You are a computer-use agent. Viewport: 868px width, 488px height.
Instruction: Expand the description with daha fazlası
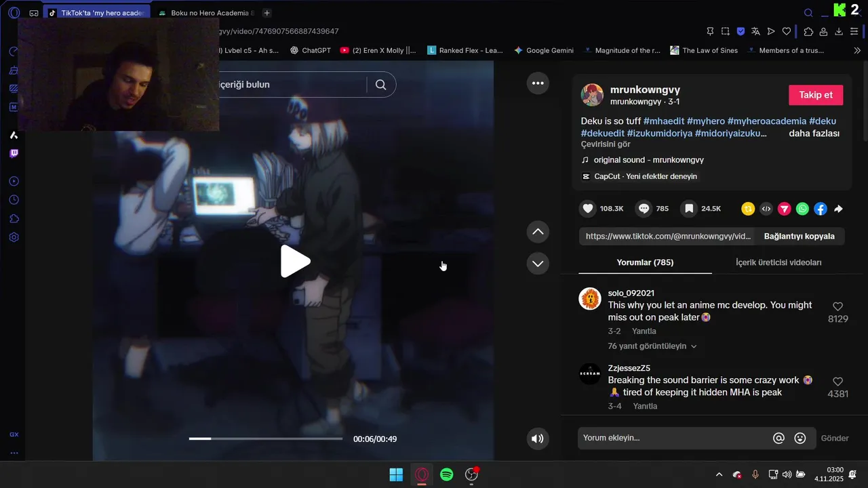tap(814, 134)
